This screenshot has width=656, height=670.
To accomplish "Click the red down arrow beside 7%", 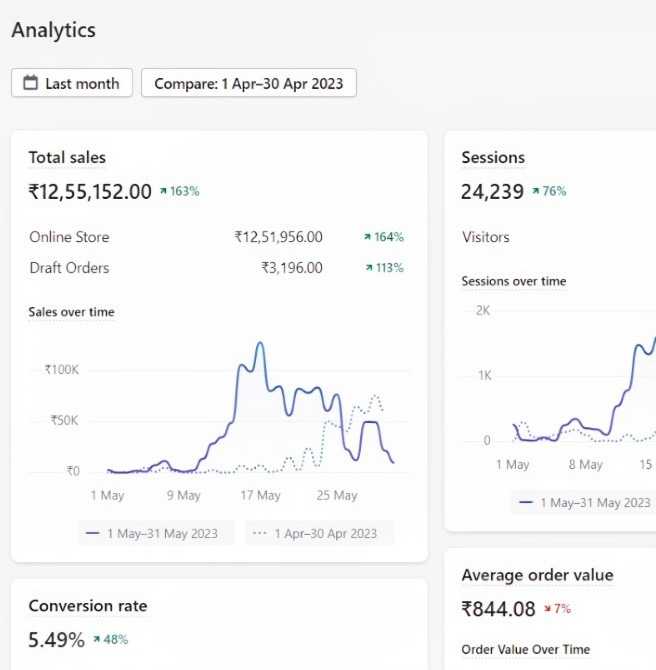I will (x=548, y=608).
